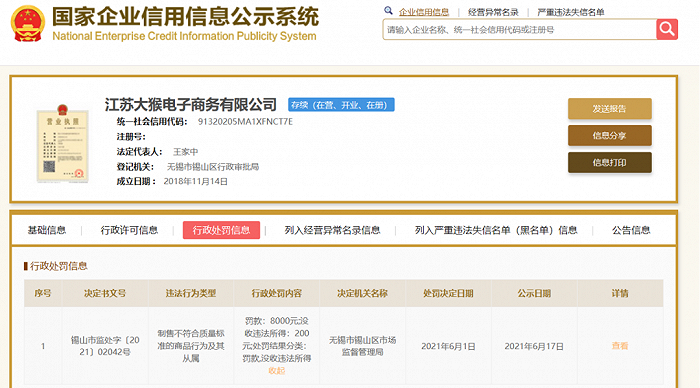The image size is (700, 388).
Task: Collapse penalty content with 收起 link
Action: point(276,371)
